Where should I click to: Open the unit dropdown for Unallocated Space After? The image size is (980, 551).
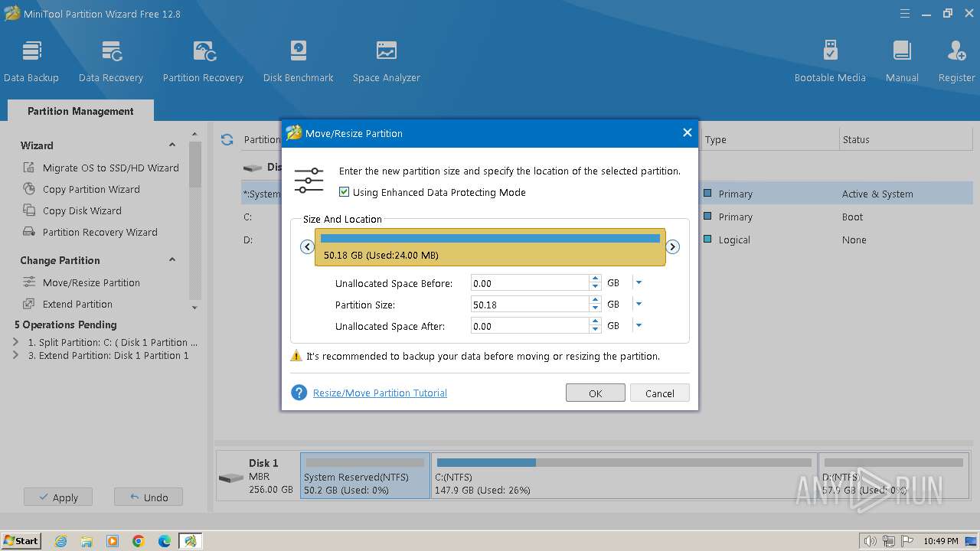(x=639, y=325)
